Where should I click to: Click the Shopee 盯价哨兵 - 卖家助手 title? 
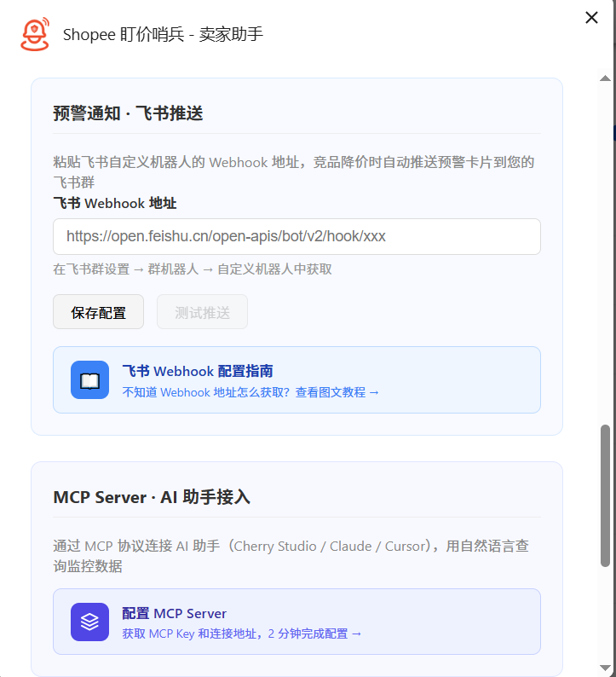coord(163,35)
